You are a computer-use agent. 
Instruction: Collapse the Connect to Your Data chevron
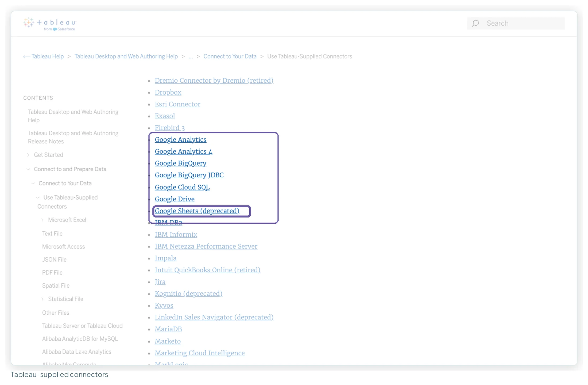pos(33,183)
